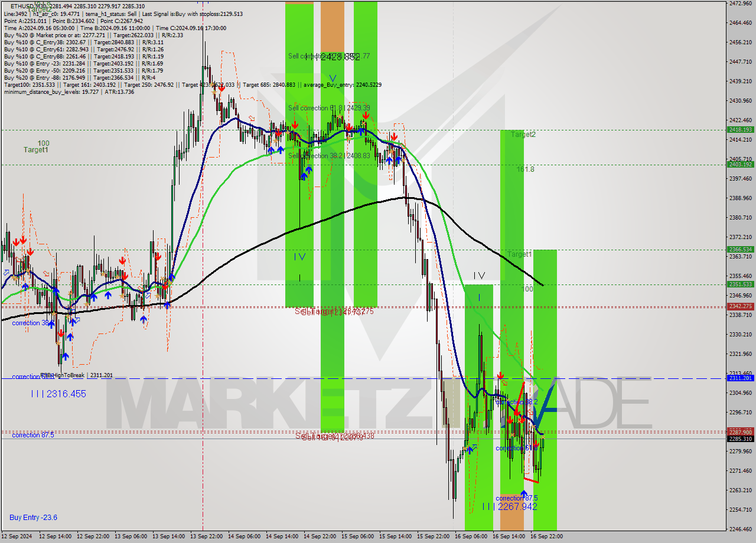Select 'Buy %20 @ Market price or at: 2277.271' line
The height and width of the screenshot is (543, 756).
pos(93,35)
